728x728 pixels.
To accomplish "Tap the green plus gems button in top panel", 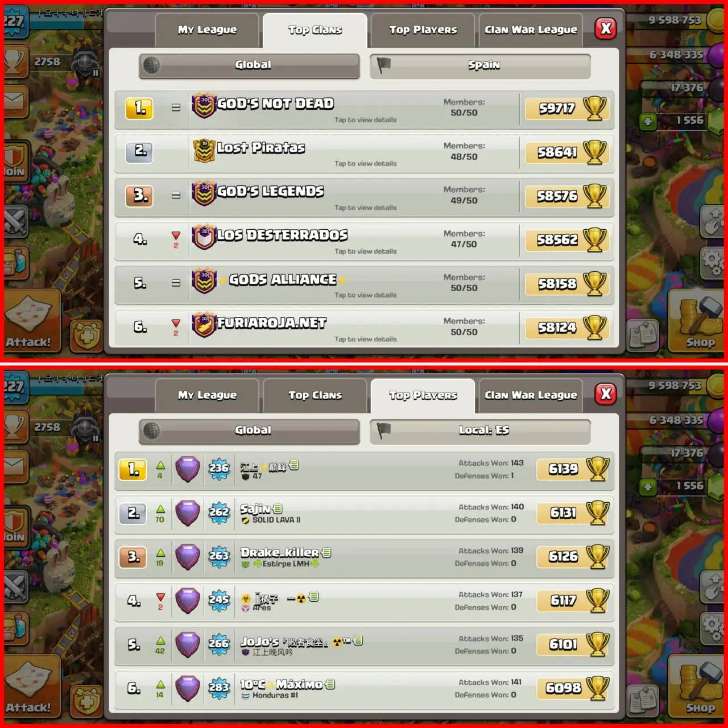I will click(x=648, y=121).
